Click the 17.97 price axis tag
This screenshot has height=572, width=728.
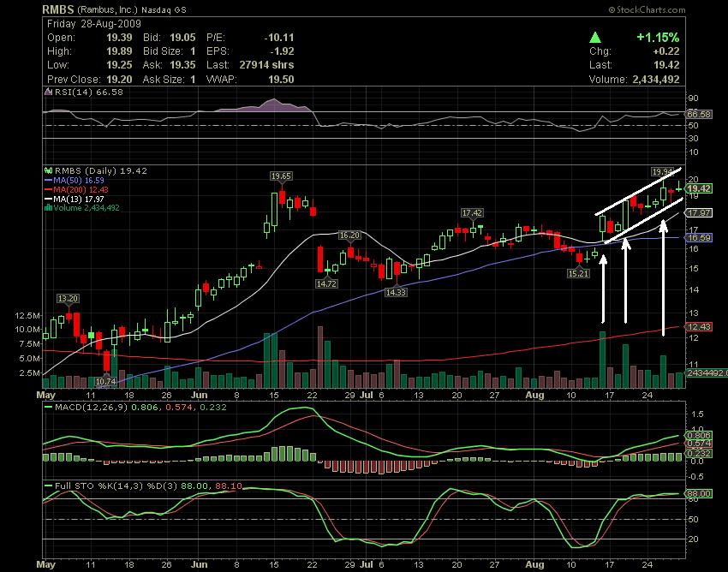pos(699,213)
